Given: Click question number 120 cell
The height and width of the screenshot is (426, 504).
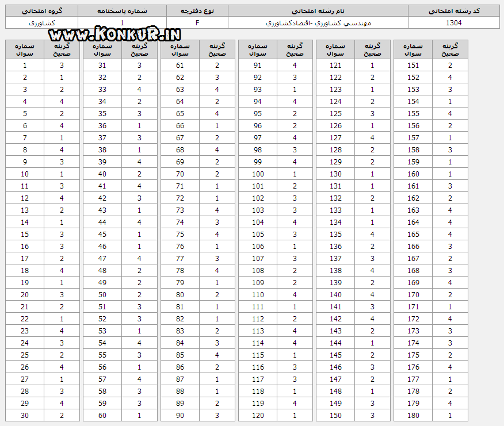Looking at the screenshot, I should pos(258,416).
